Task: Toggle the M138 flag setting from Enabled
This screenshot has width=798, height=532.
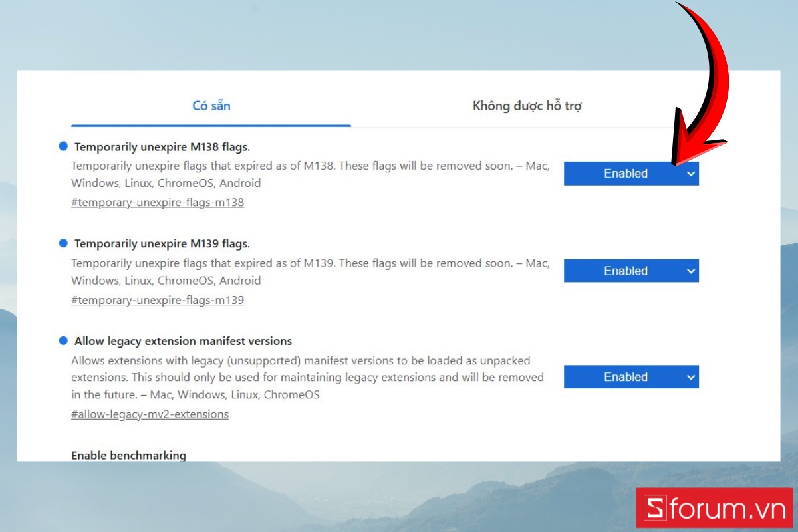Action: 631,174
